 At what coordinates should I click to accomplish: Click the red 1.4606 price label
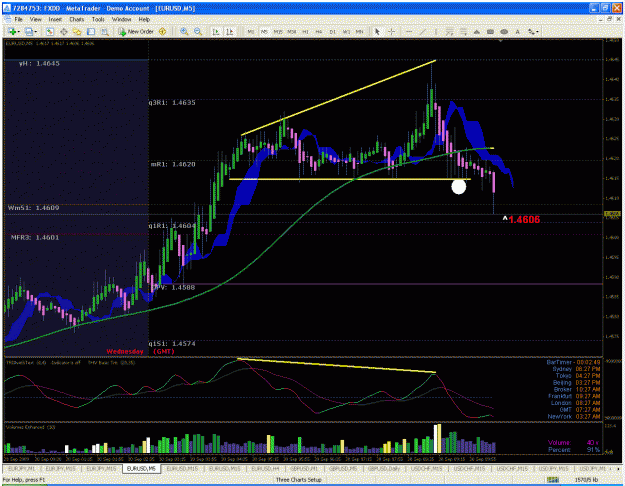pos(524,220)
